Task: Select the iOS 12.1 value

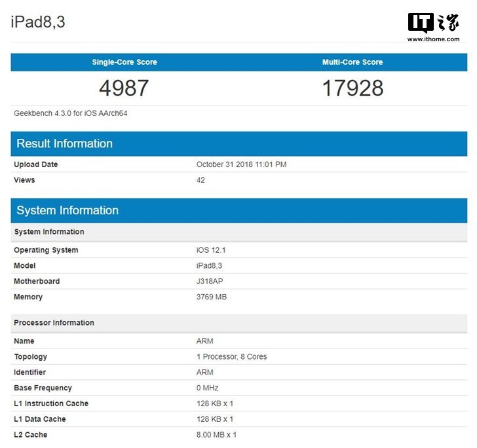Action: tap(211, 250)
